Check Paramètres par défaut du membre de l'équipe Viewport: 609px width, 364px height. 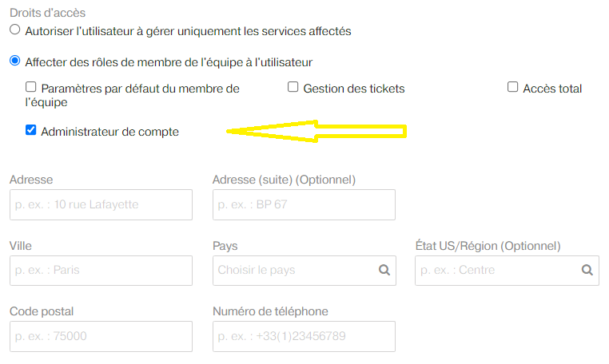point(30,87)
